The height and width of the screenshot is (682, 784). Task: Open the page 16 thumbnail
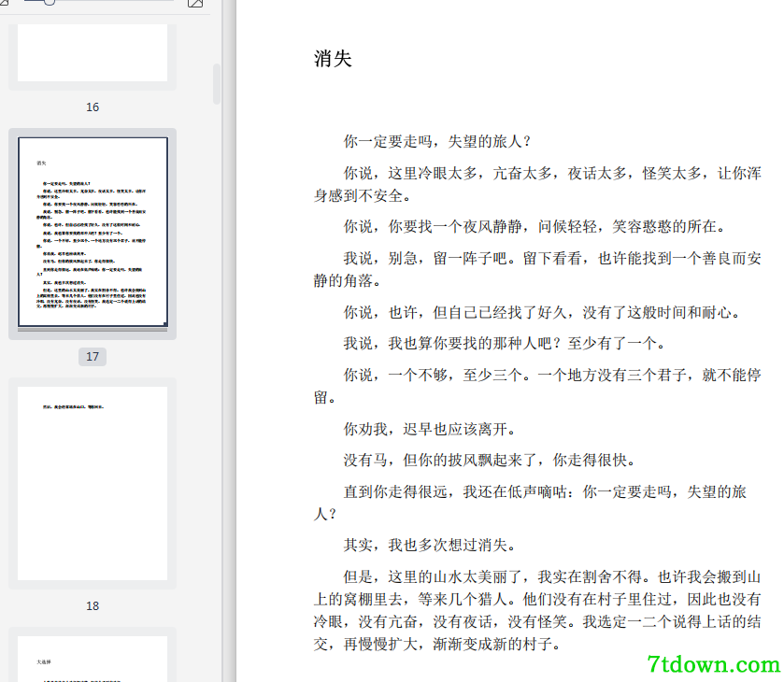(x=93, y=53)
